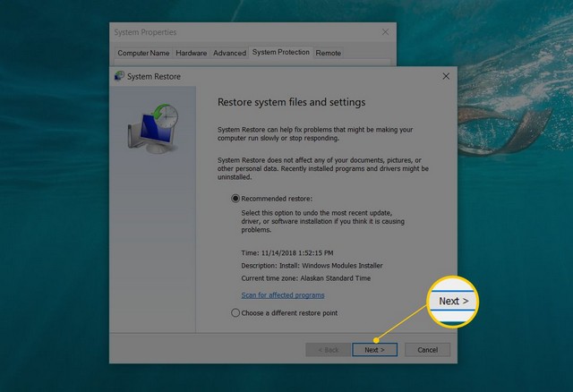Click the disabled < Back button
This screenshot has width=573, height=392.
tap(329, 350)
